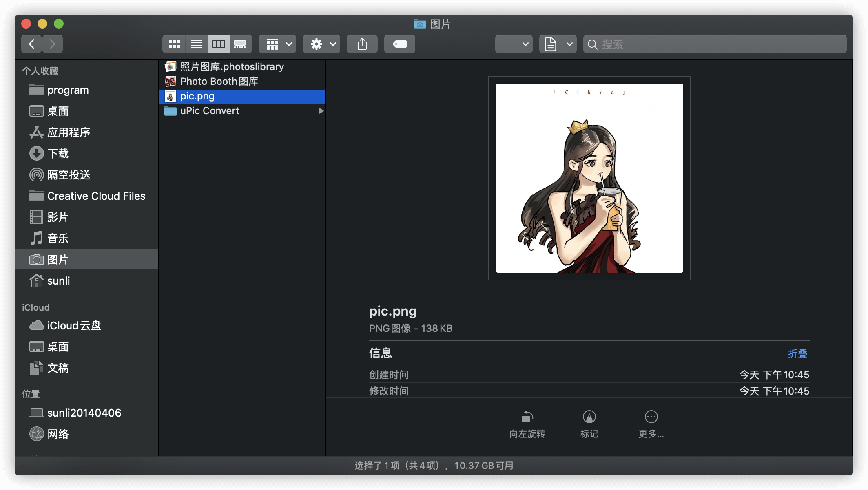Switch to list view
868x490 pixels.
pyautogui.click(x=197, y=44)
